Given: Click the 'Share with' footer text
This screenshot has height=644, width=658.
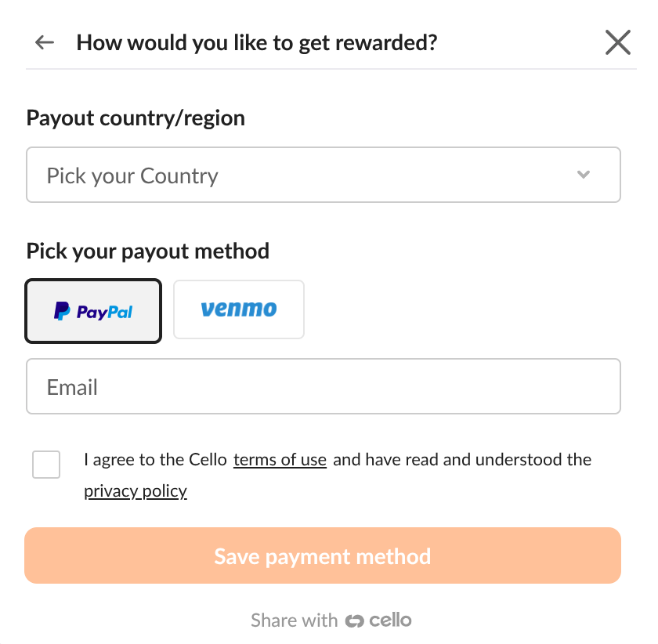Looking at the screenshot, I should pyautogui.click(x=294, y=621).
